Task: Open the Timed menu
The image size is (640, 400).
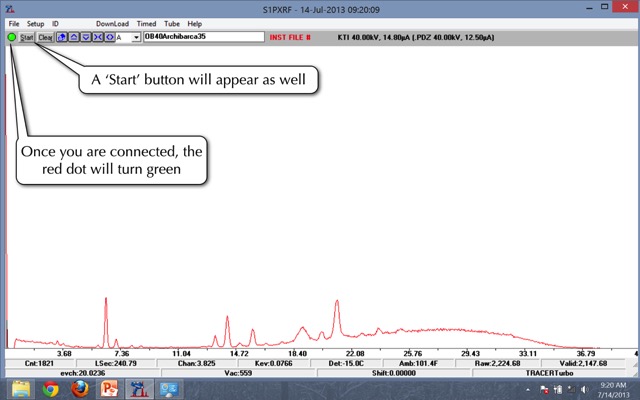Action: [x=146, y=23]
